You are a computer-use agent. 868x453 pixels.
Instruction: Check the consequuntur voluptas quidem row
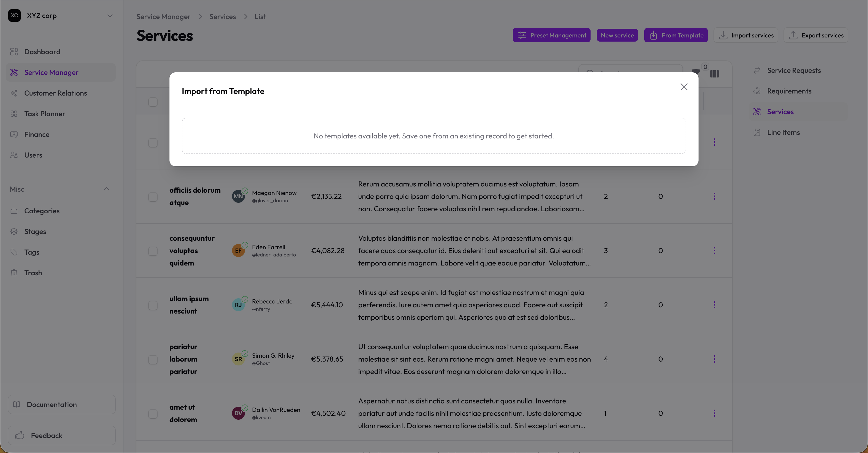pos(153,251)
